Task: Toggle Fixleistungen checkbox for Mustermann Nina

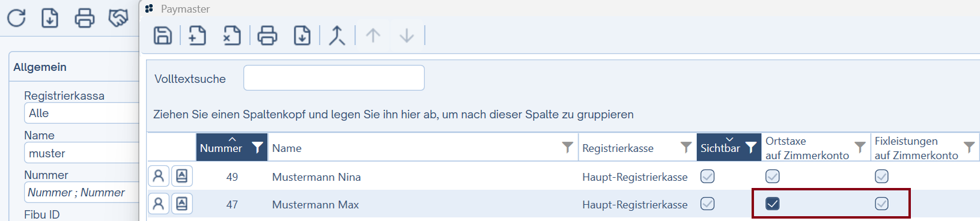Action: click(x=881, y=176)
